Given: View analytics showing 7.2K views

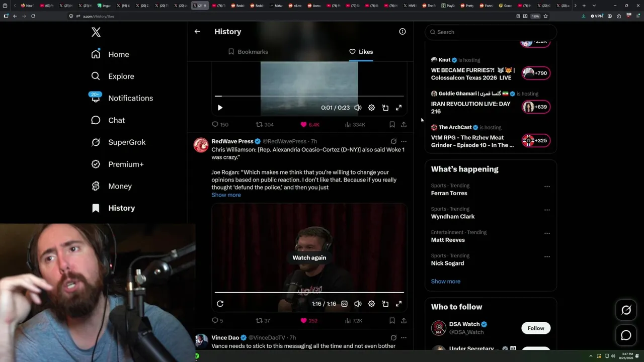Looking at the screenshot, I should coord(354,321).
